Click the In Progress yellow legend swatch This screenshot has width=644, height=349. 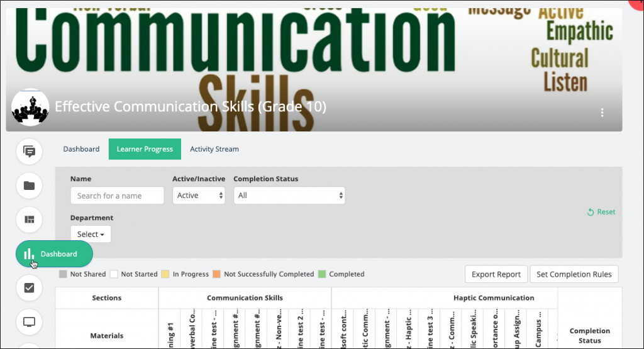tap(165, 274)
